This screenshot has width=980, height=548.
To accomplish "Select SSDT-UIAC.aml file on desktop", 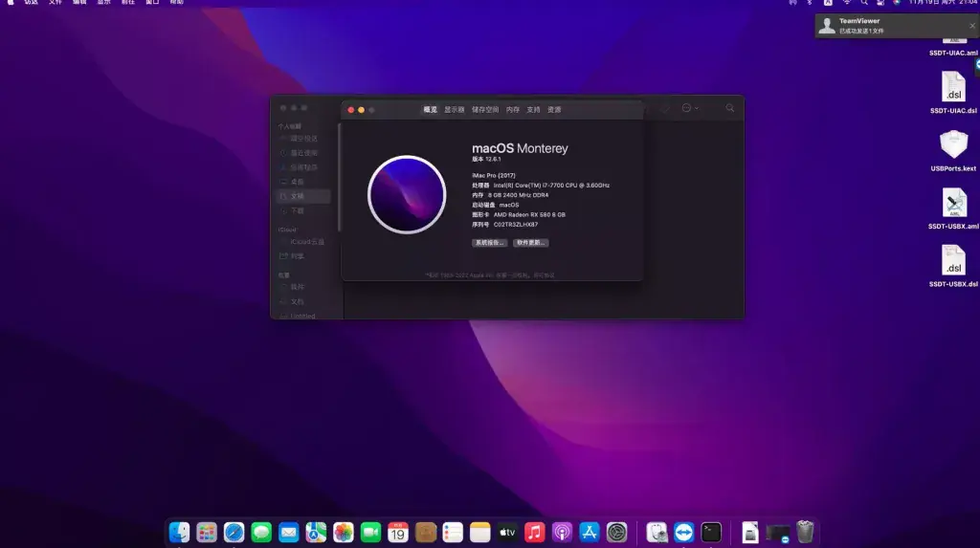I will (x=954, y=48).
